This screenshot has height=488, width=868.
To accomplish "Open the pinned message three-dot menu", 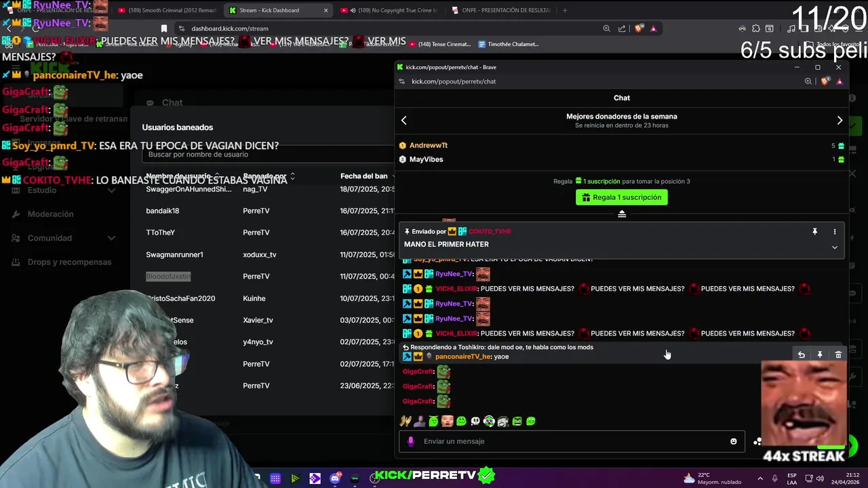I will pyautogui.click(x=835, y=232).
